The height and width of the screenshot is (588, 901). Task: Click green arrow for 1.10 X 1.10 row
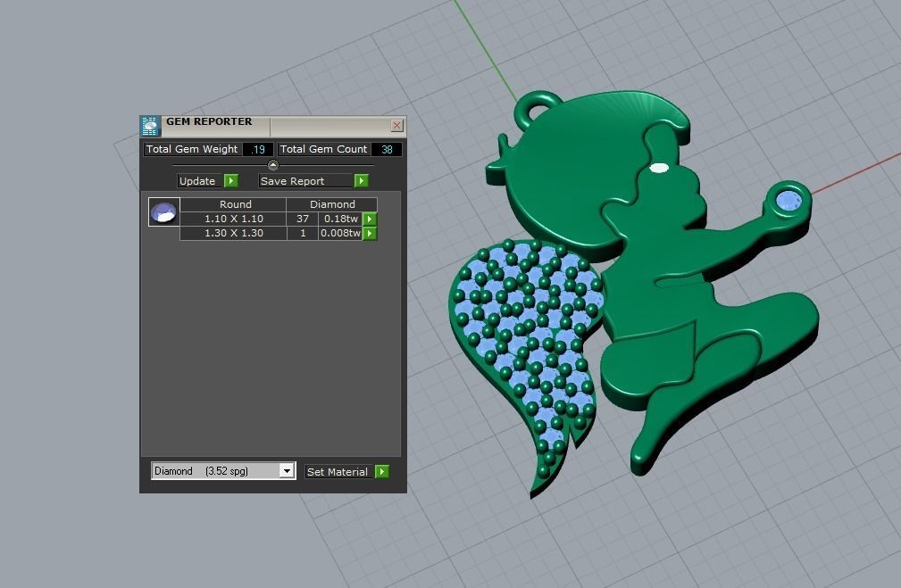click(370, 219)
